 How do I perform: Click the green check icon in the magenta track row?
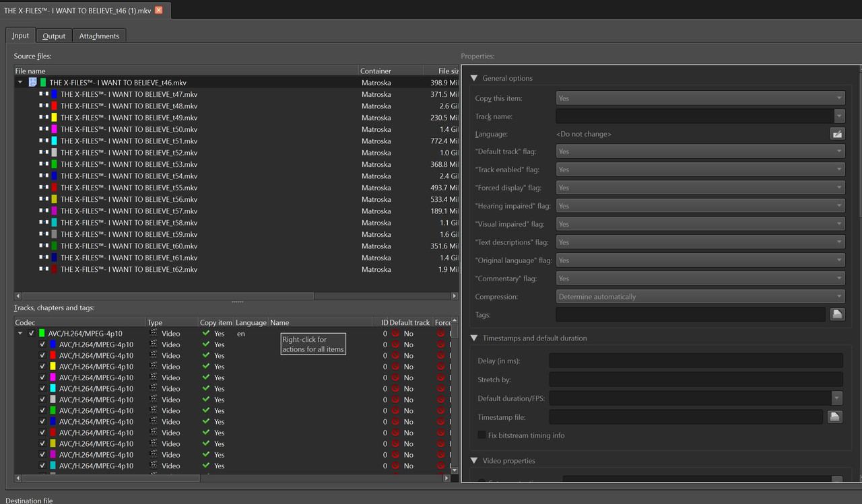[x=206, y=377]
